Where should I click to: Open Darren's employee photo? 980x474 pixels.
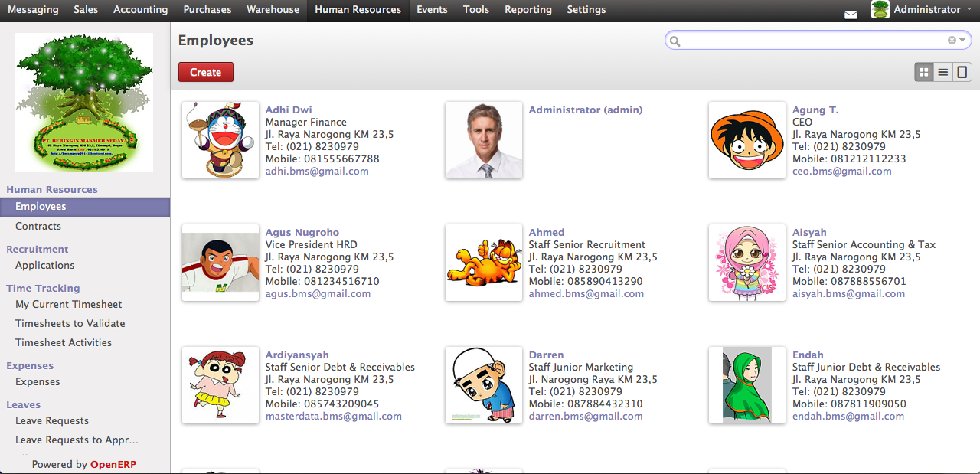[x=484, y=385]
